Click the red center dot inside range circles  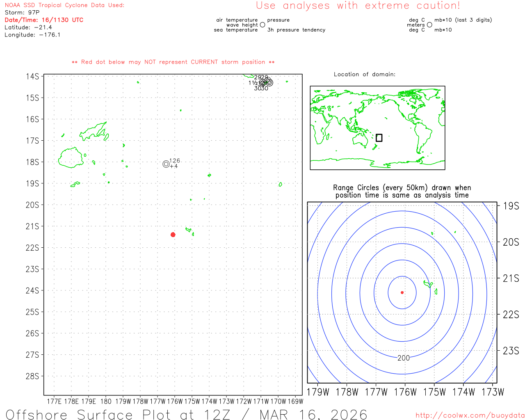pos(402,292)
